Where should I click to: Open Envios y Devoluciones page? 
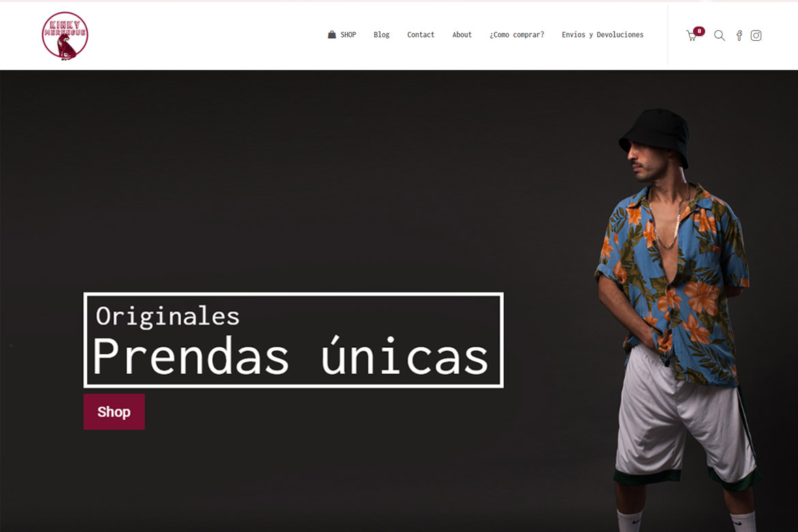tap(602, 35)
